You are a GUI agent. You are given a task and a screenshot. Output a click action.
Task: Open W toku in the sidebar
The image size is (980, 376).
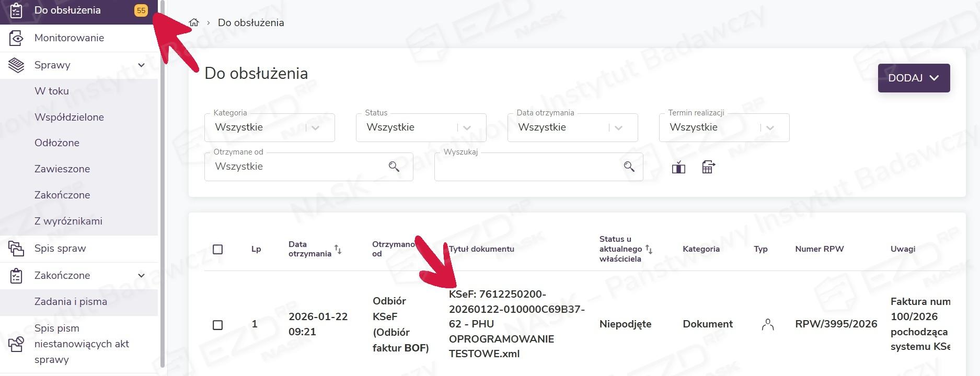click(52, 91)
